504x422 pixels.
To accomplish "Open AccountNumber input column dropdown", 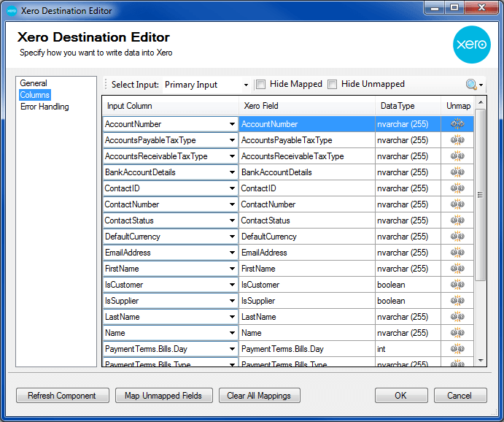I will click(x=232, y=124).
